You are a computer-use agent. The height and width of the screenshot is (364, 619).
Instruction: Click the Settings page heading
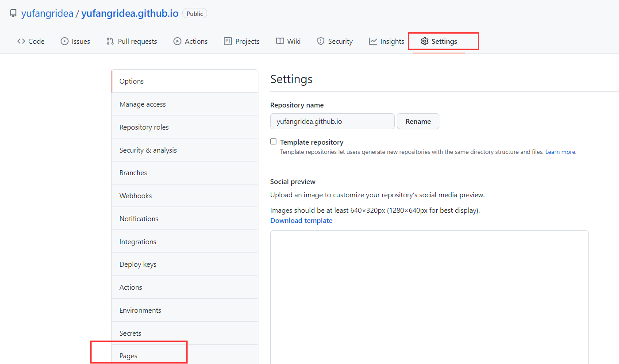[x=291, y=79]
